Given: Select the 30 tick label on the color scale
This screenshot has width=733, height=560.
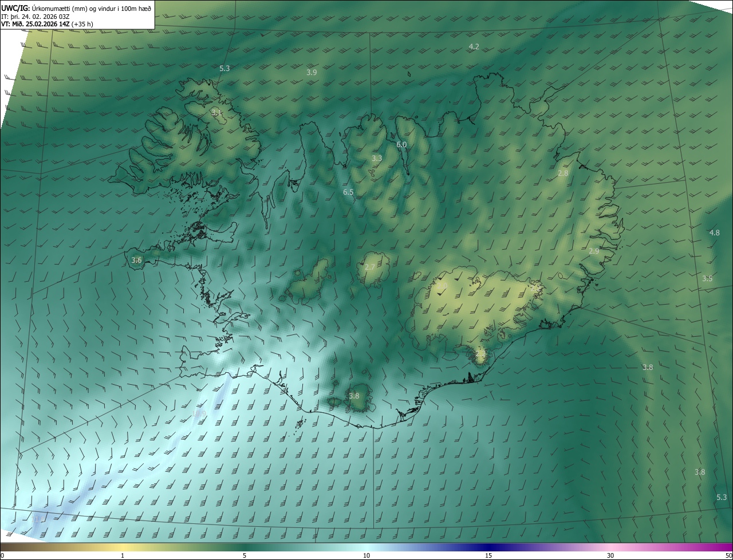Looking at the screenshot, I should (610, 555).
